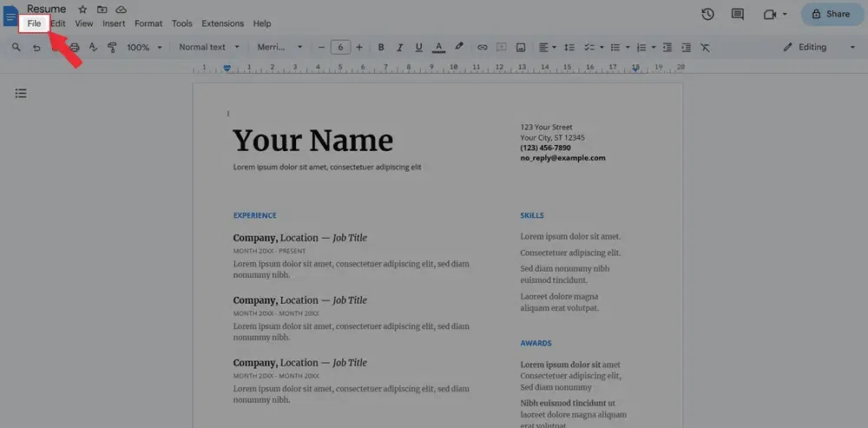Image resolution: width=868 pixels, height=428 pixels.
Task: Print the document
Action: pos(75,48)
